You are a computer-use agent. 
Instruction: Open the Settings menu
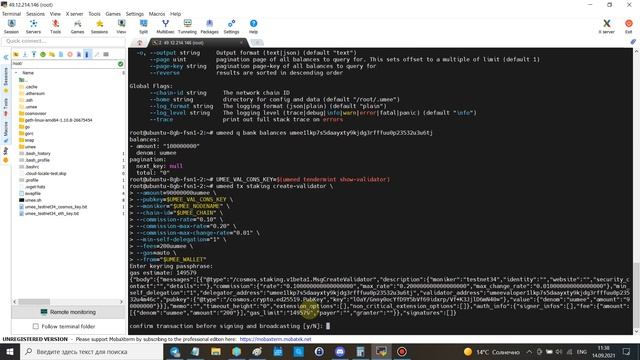pos(135,13)
